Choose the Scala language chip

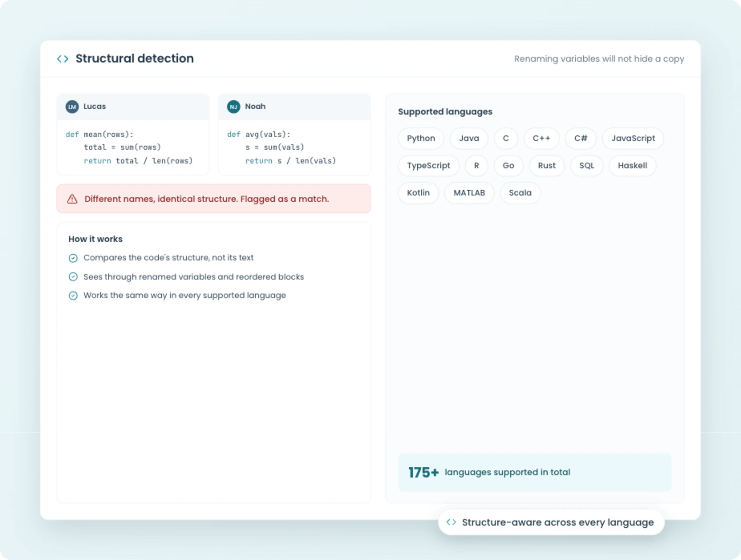pos(520,193)
